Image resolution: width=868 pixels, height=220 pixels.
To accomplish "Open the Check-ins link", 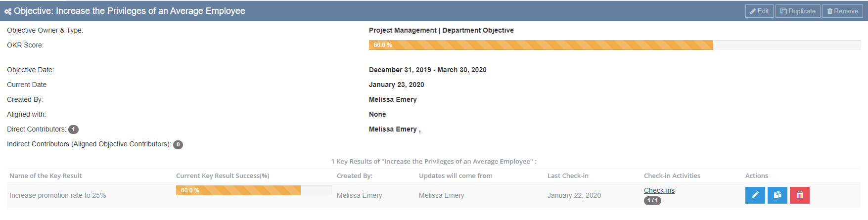I will (659, 190).
